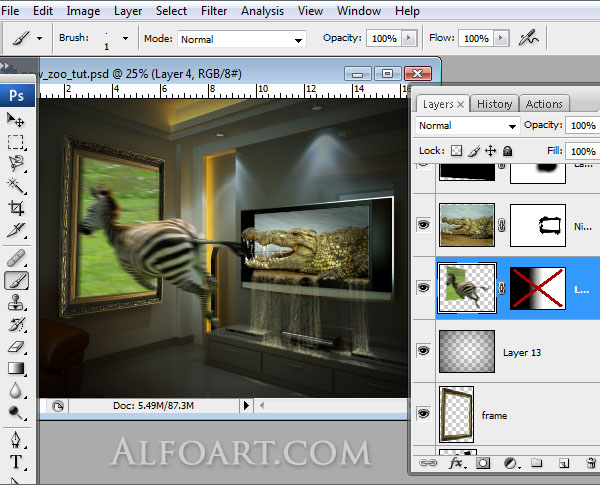Toggle lock all padlock icon
Screen dimensions: 600x485
[x=507, y=151]
